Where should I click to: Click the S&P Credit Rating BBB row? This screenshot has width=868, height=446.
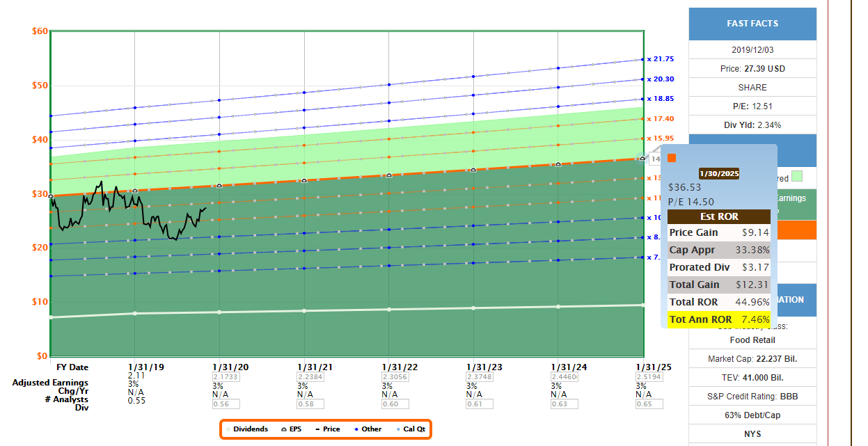tap(752, 397)
